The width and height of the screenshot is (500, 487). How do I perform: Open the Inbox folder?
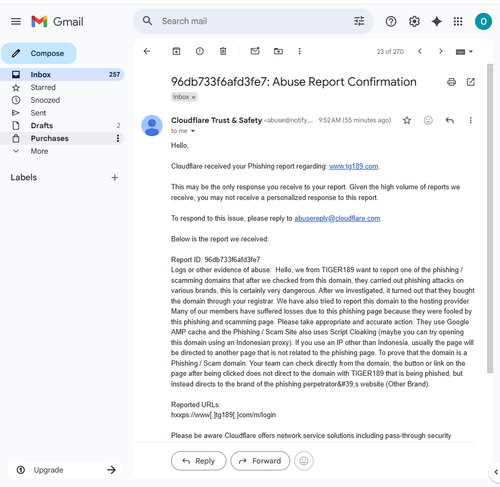(x=62, y=74)
